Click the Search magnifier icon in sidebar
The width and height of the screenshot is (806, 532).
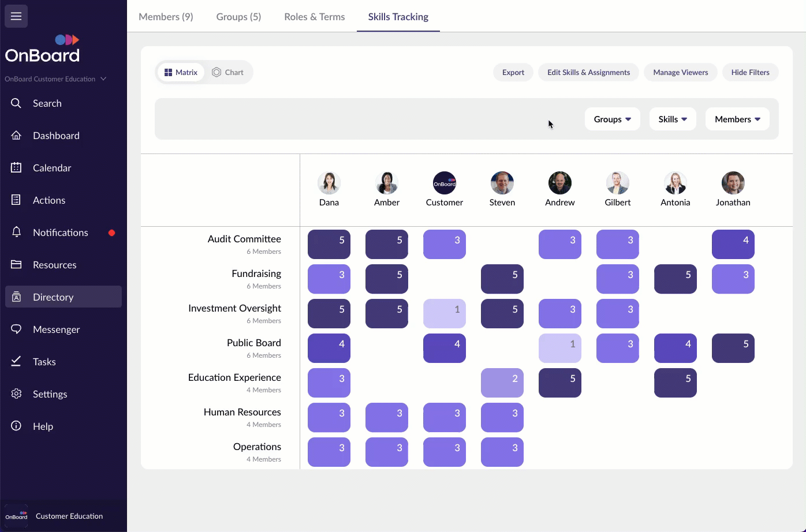pyautogui.click(x=16, y=103)
